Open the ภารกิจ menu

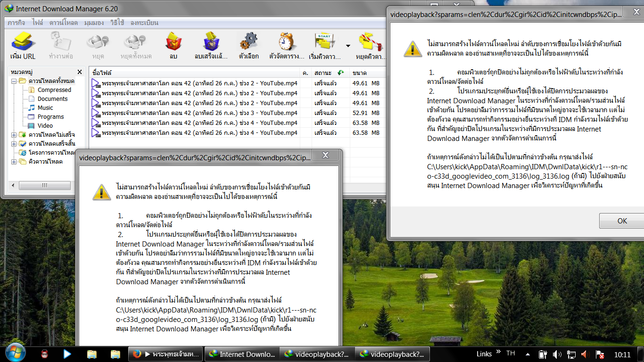pyautogui.click(x=17, y=23)
